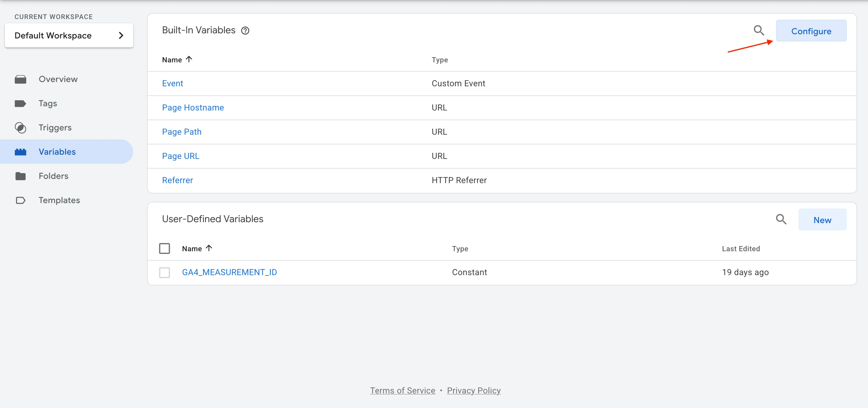Select the Tags icon in the sidebar
The image size is (868, 408).
click(21, 103)
